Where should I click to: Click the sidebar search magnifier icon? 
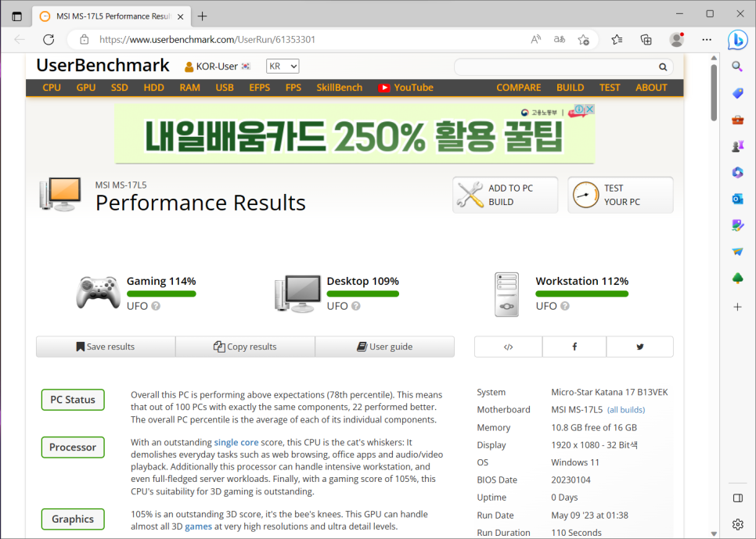point(738,66)
